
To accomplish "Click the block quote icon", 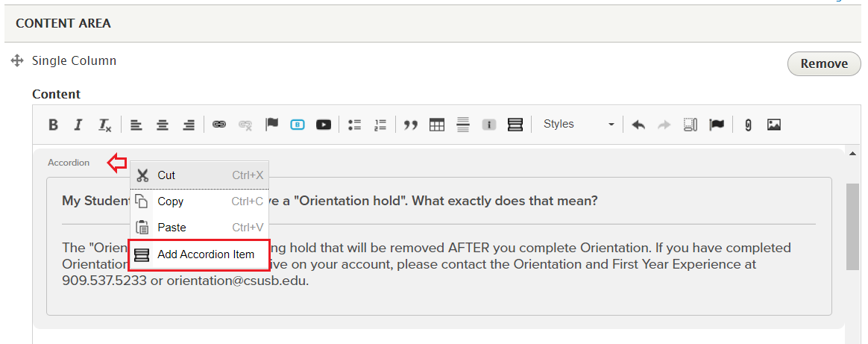I will 410,125.
